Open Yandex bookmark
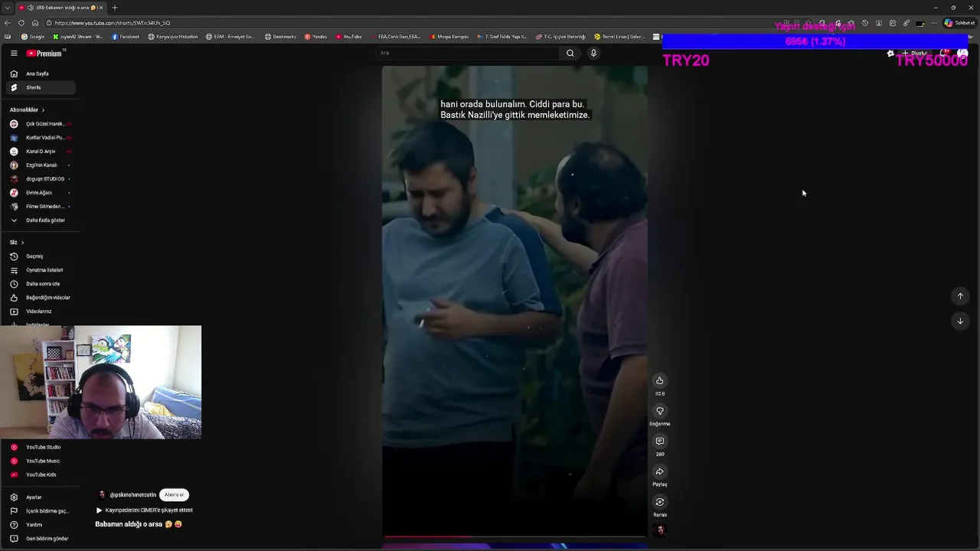Screen dimensions: 980x551 click(315, 37)
